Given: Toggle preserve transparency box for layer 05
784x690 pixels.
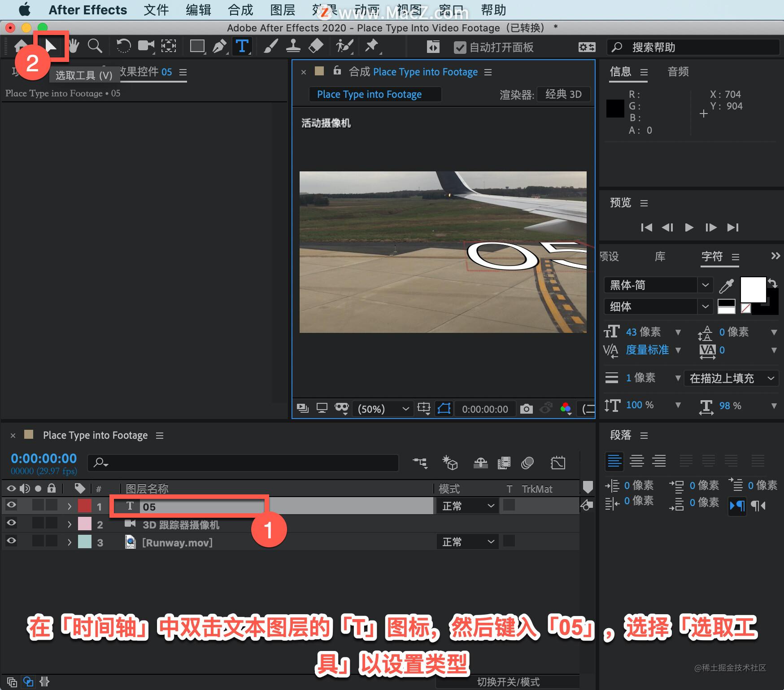Looking at the screenshot, I should 509,505.
